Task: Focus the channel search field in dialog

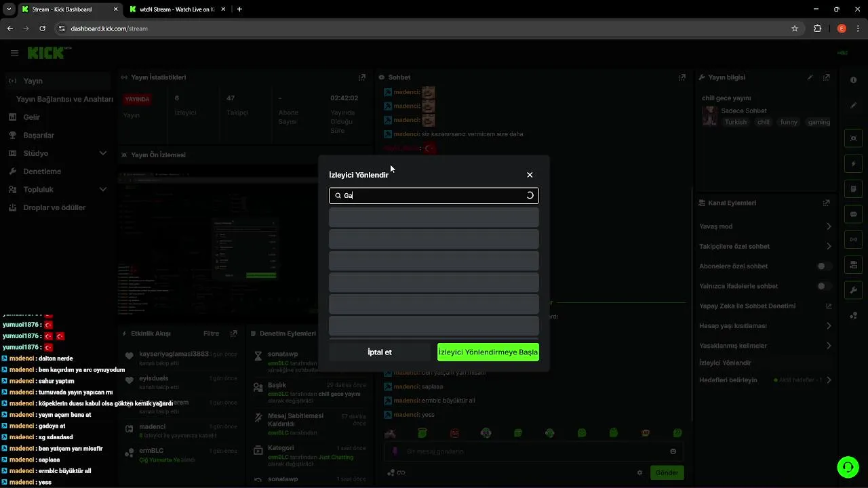Action: point(434,195)
